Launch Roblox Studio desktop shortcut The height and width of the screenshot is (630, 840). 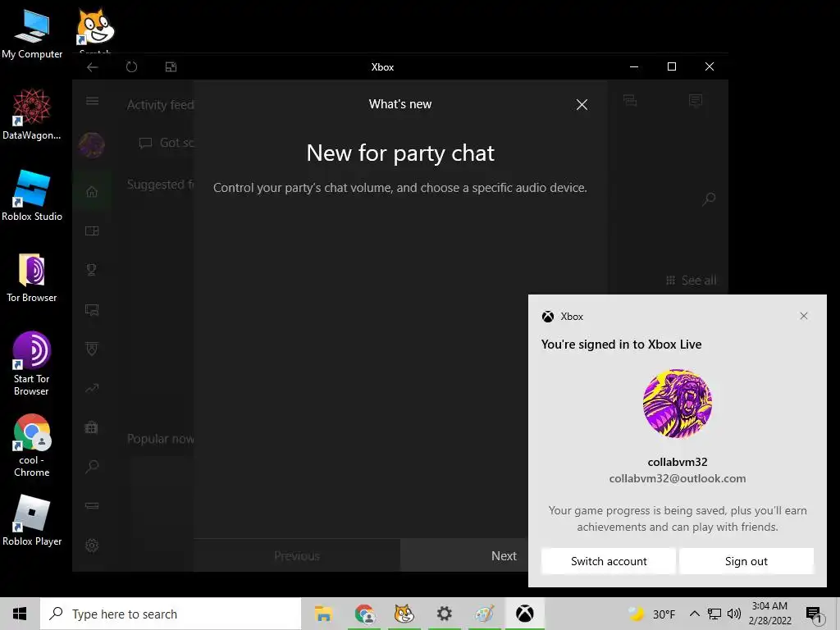point(32,195)
